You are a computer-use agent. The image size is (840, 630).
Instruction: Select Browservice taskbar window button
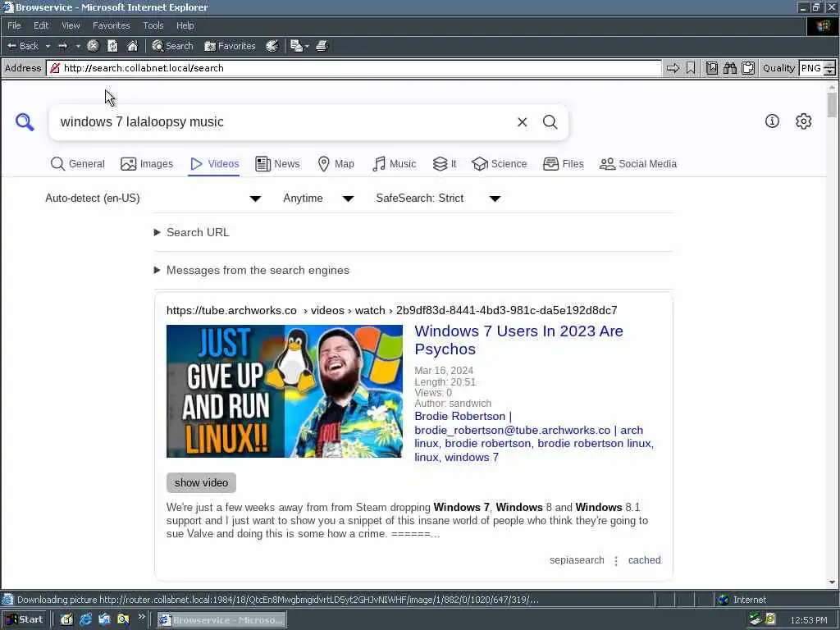221,620
